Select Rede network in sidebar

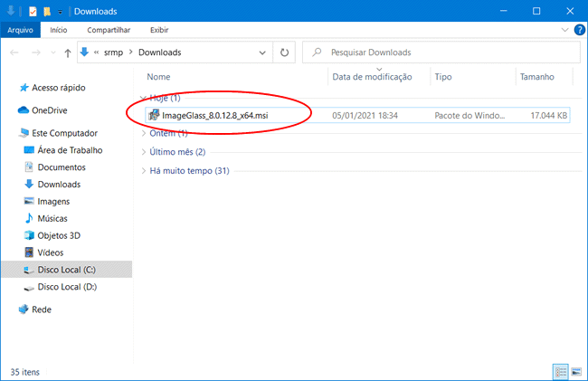42,309
